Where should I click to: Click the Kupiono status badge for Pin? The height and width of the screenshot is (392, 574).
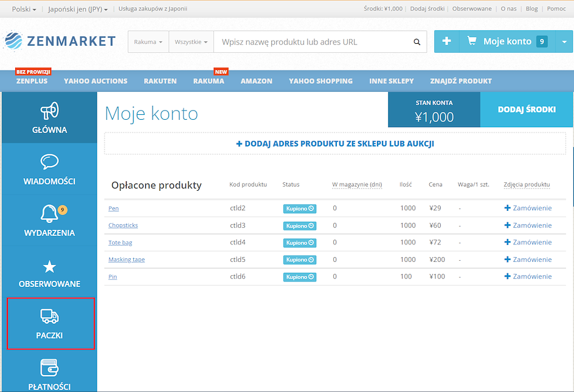coord(299,277)
